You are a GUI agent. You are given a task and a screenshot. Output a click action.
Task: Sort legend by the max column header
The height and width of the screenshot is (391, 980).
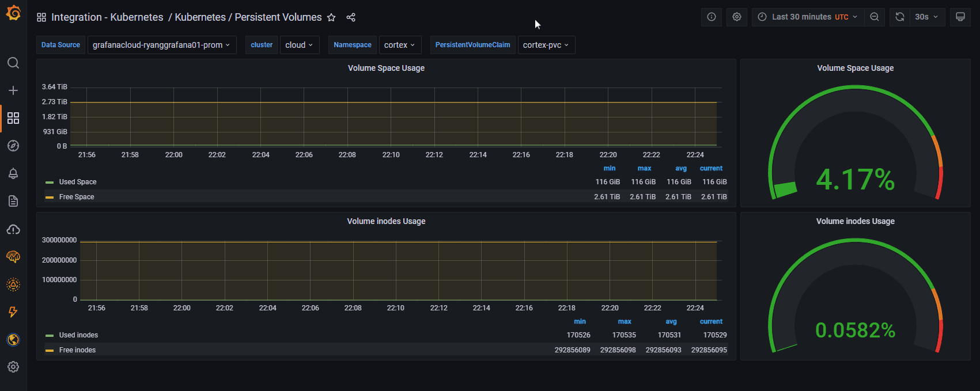pyautogui.click(x=644, y=169)
